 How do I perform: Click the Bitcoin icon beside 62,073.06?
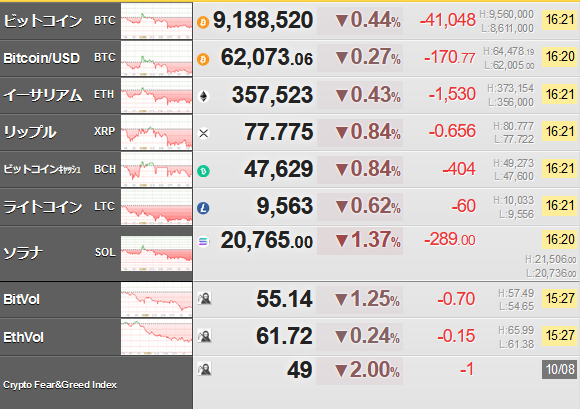203,59
